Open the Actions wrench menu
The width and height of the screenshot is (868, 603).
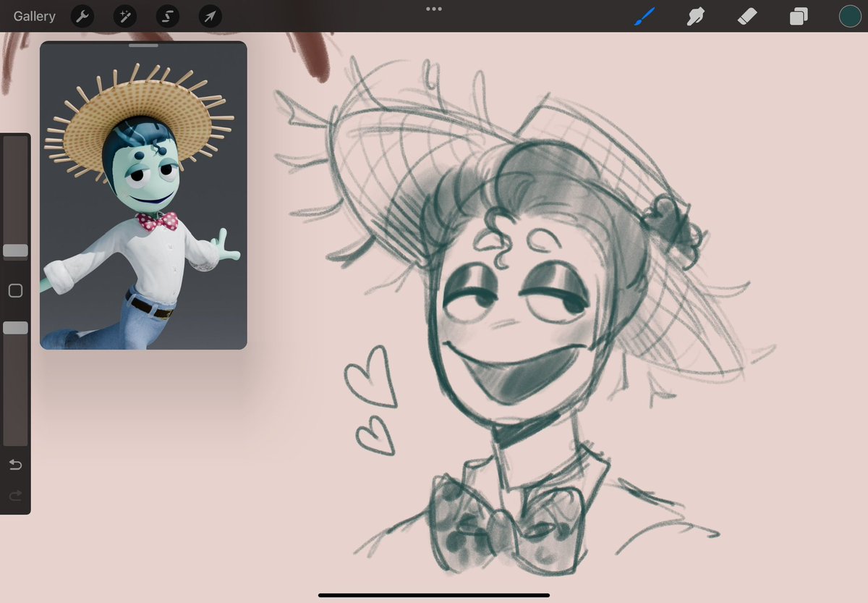(82, 16)
